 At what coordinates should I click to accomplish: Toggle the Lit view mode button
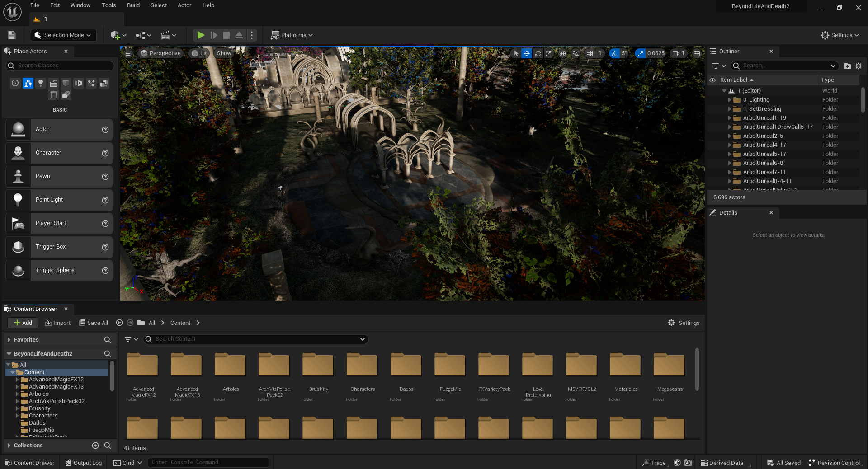(199, 53)
